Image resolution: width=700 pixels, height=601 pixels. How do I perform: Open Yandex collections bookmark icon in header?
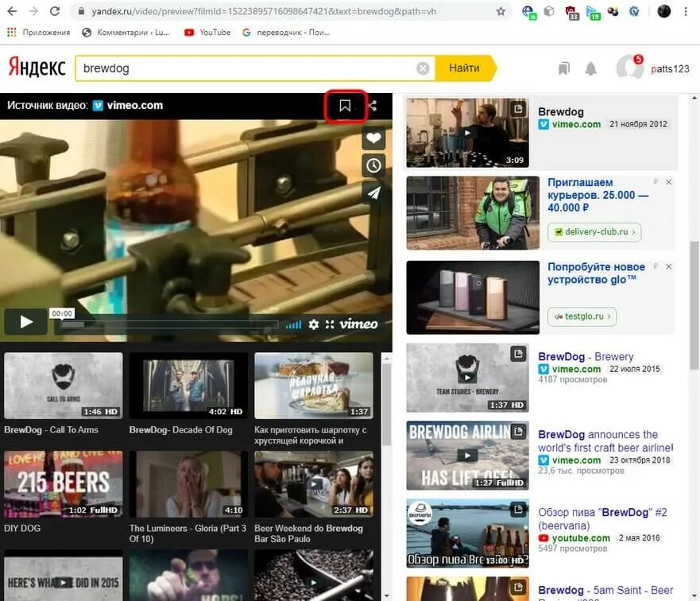click(564, 68)
